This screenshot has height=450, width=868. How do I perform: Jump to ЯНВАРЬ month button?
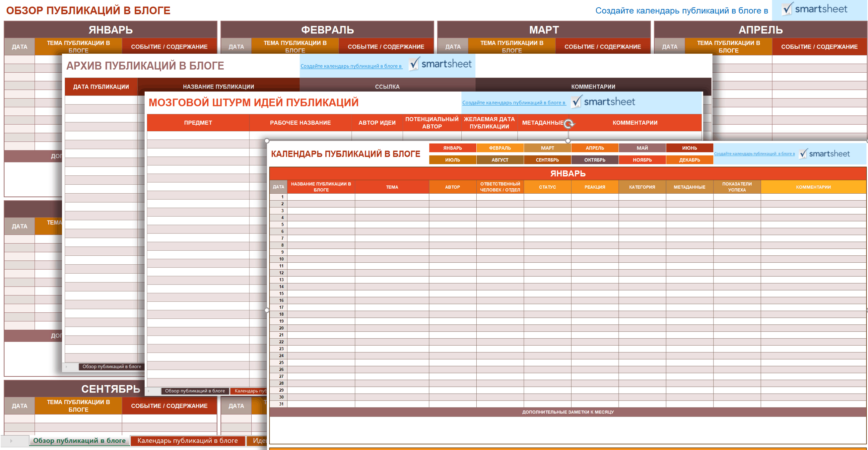(452, 148)
